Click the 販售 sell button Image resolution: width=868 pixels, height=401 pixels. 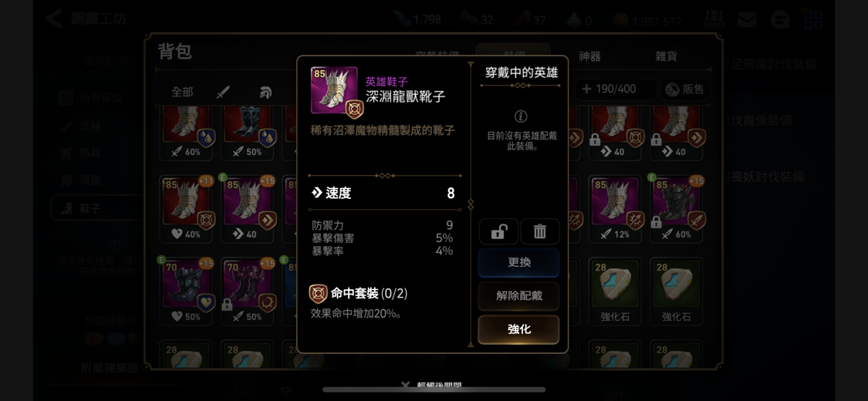pyautogui.click(x=685, y=89)
